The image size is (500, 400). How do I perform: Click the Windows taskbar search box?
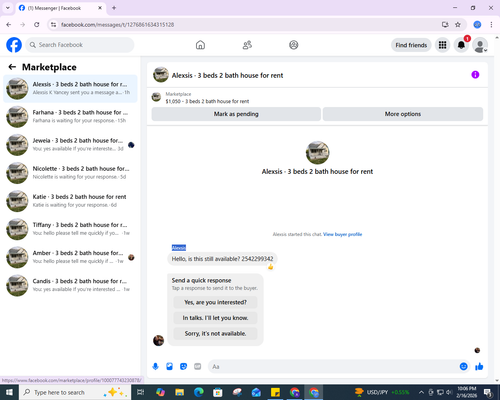[x=75, y=392]
